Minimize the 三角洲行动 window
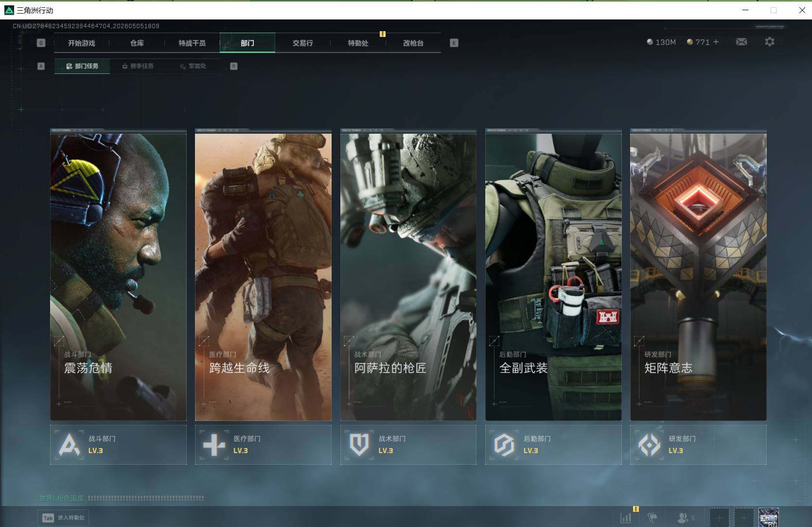Screen dimensions: 812x527 745,10
